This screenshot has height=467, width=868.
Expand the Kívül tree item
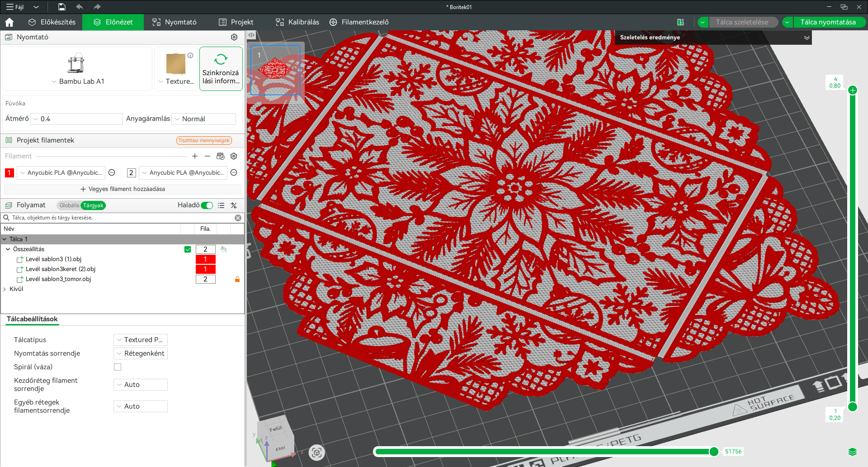[x=5, y=289]
